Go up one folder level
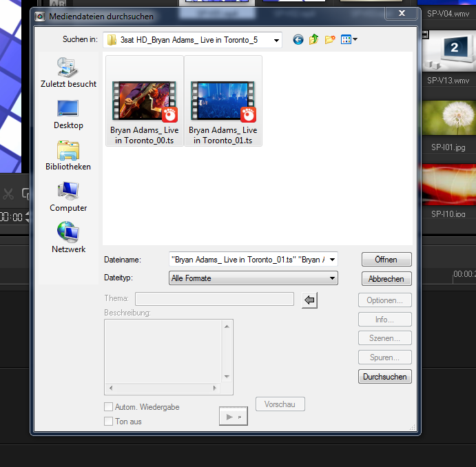The height and width of the screenshot is (467, 476). [314, 39]
